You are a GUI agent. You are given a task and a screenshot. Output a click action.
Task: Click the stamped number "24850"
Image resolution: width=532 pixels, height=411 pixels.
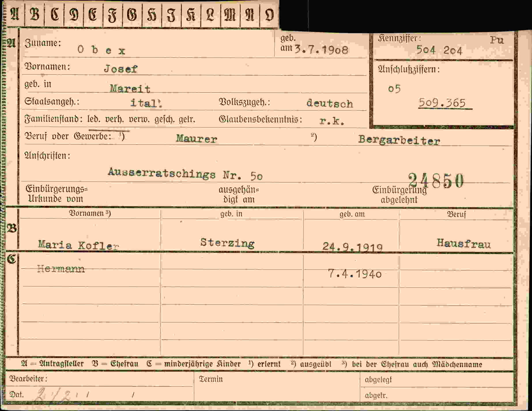(x=436, y=181)
